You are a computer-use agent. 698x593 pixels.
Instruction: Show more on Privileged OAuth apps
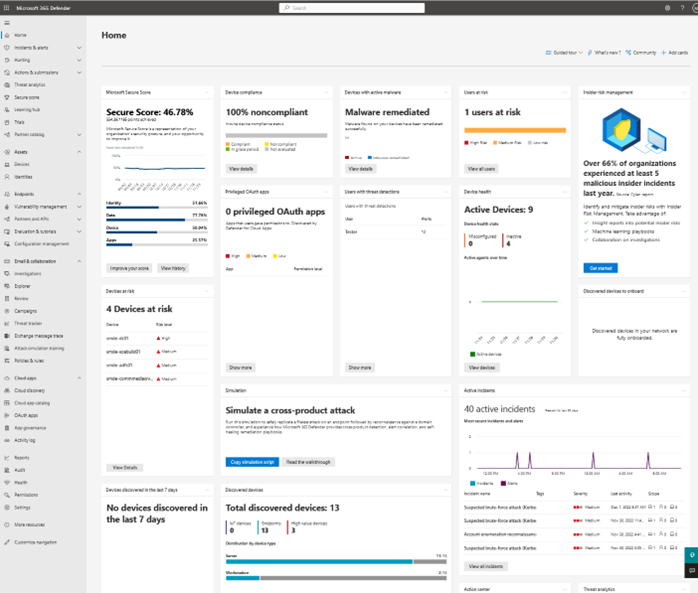240,367
